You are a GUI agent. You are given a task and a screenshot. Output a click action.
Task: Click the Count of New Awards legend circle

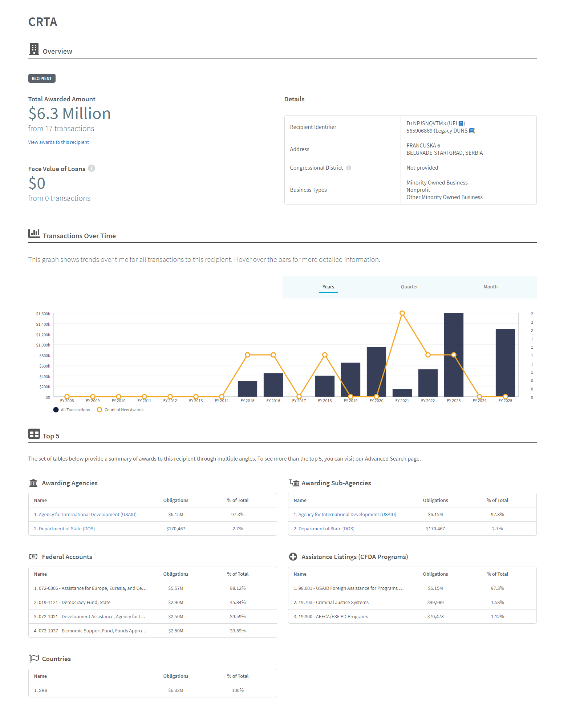100,410
